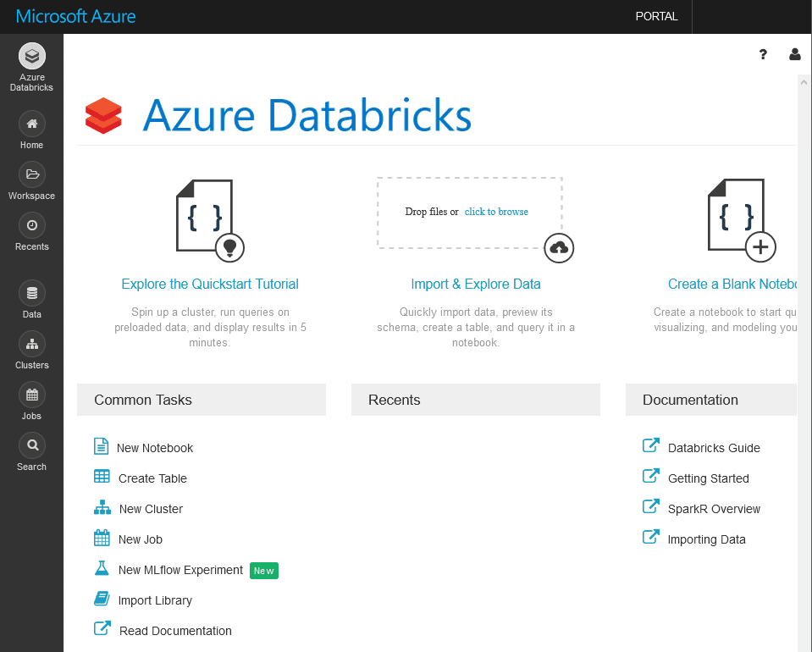The width and height of the screenshot is (812, 652).
Task: Click the Getting Started external-link icon
Action: click(651, 476)
